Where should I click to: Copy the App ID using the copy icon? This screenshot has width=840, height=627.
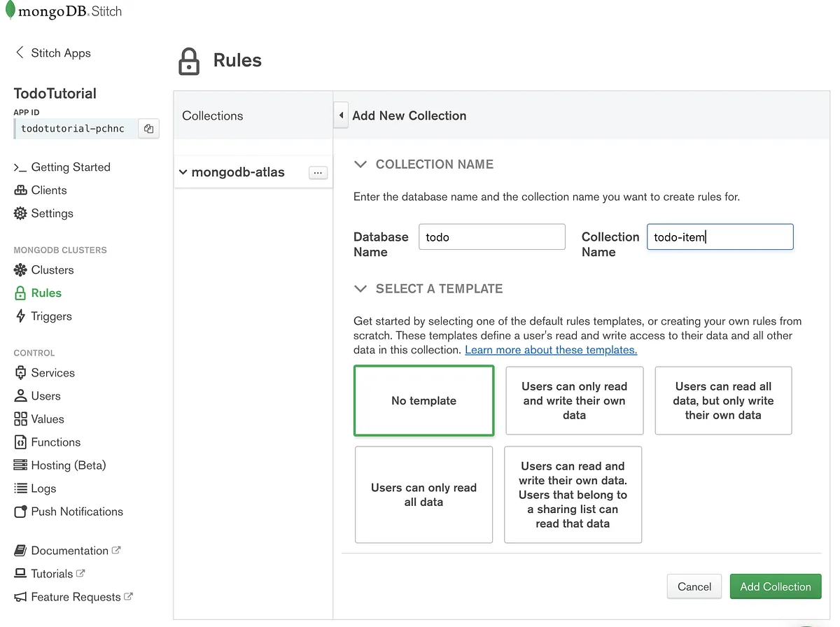point(148,128)
